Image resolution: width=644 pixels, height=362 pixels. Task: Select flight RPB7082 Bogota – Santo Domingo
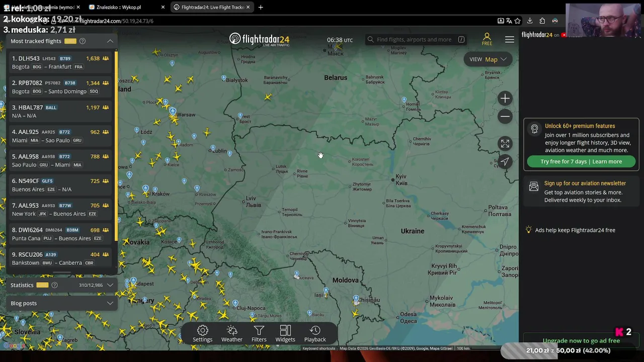tap(61, 87)
